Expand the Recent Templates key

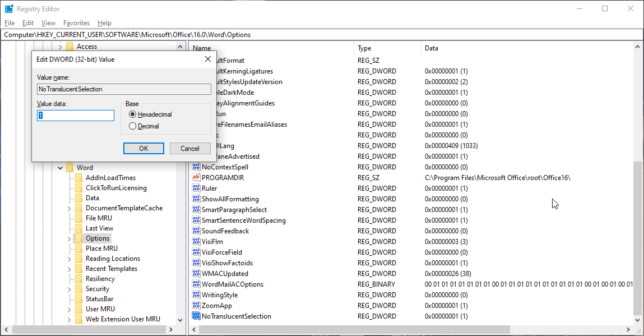pos(70,269)
